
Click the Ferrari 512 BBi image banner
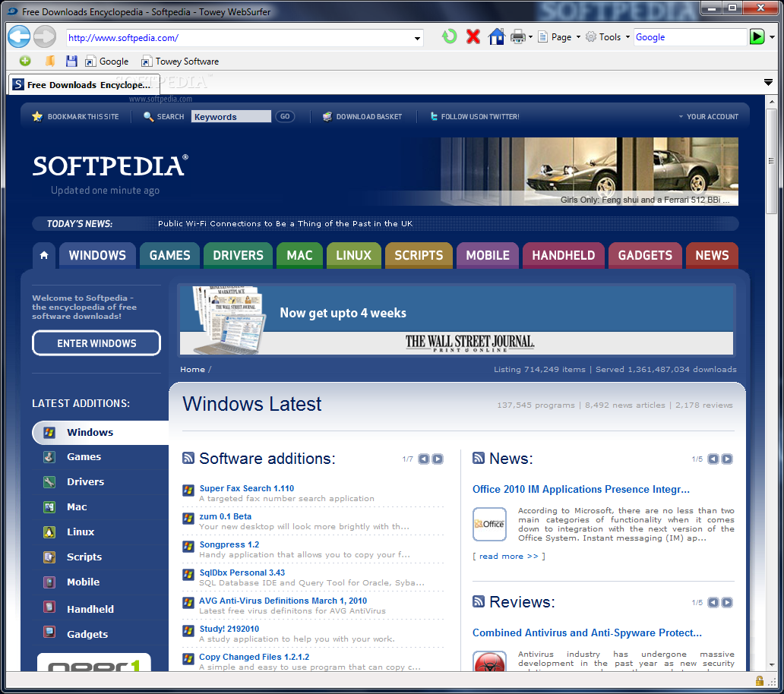(590, 172)
